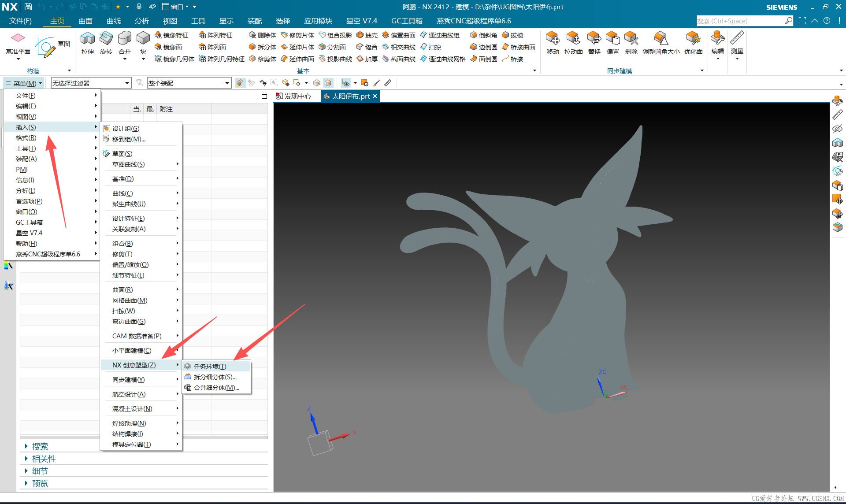Viewport: 846px width, 504px height.
Task: Switch to the 应用模块 ribbon tab
Action: click(x=318, y=21)
